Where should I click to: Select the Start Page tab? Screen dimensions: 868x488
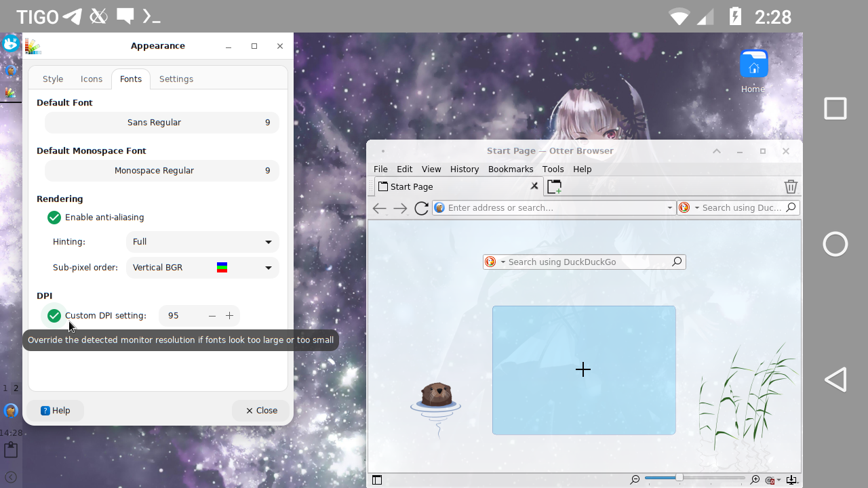pos(459,186)
